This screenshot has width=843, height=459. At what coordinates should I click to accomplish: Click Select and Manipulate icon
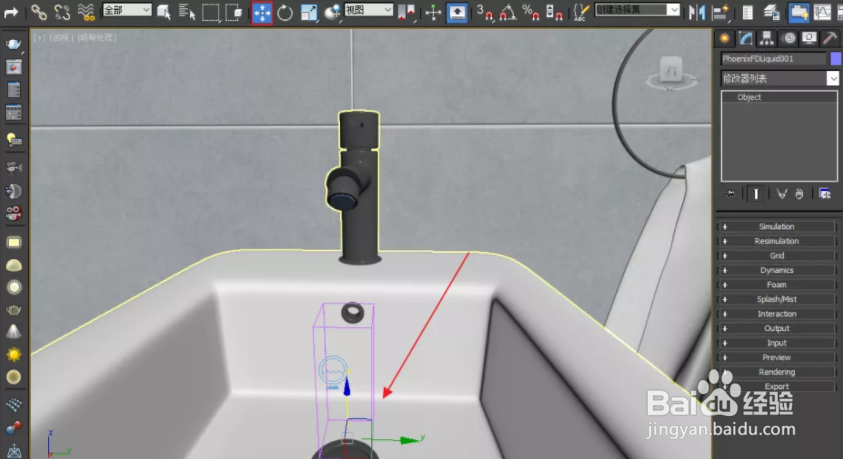coord(433,12)
